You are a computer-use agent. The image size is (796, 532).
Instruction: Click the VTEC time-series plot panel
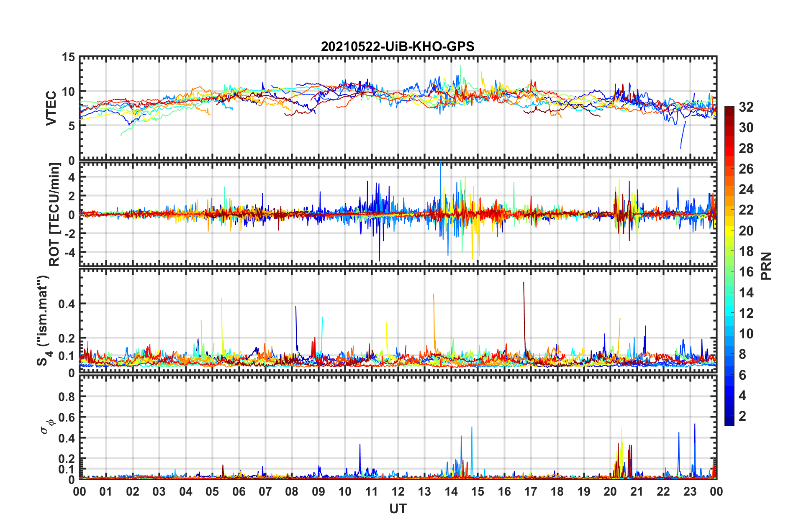click(398, 108)
